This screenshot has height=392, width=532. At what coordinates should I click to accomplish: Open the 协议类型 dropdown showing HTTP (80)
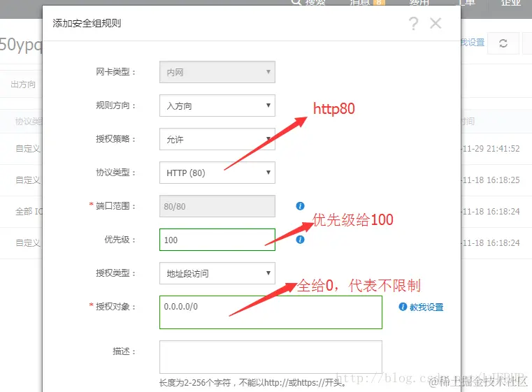coord(217,173)
